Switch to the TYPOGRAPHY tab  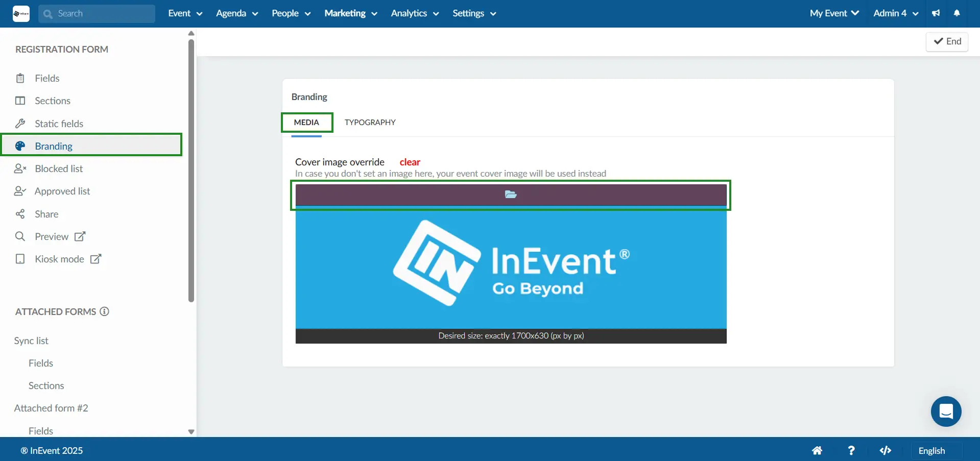click(x=370, y=123)
